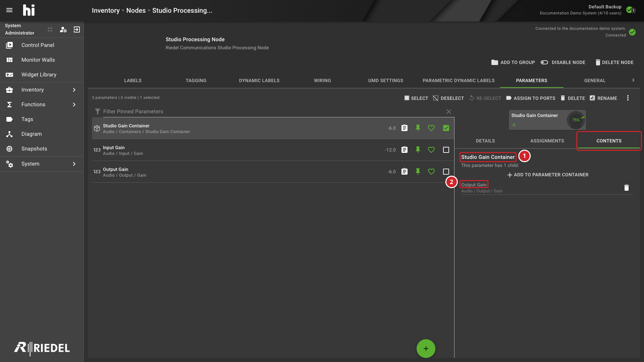This screenshot has width=644, height=362.
Task: Switch to the Wiring tab
Action: pos(322,80)
